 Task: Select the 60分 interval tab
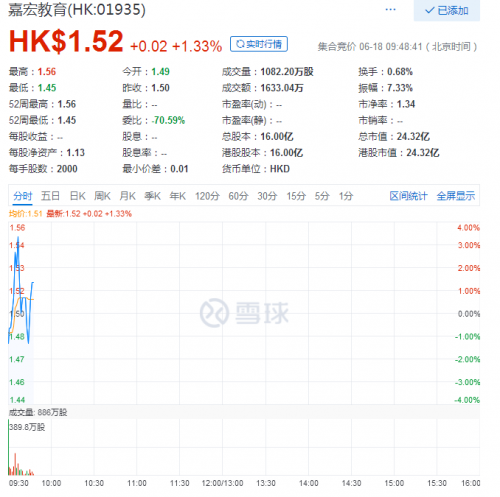click(238, 196)
